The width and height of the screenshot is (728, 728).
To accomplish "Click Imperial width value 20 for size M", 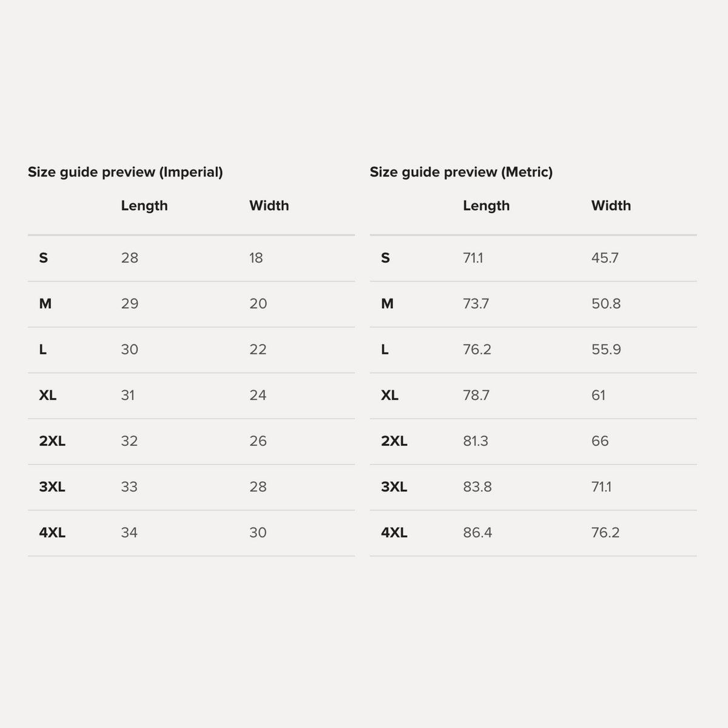I will 258,304.
